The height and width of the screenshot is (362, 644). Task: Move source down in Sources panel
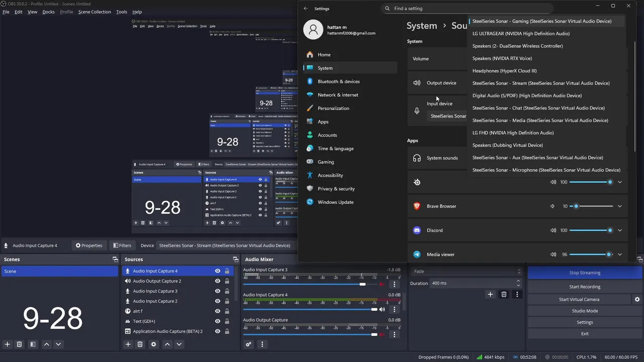[179, 344]
